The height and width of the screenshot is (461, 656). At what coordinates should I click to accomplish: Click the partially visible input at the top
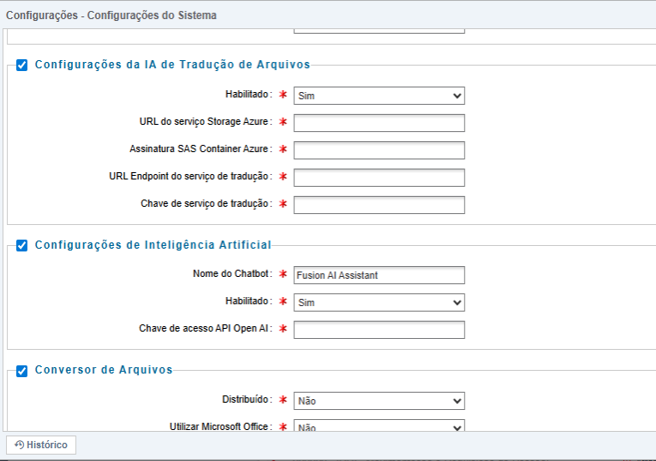point(379,28)
